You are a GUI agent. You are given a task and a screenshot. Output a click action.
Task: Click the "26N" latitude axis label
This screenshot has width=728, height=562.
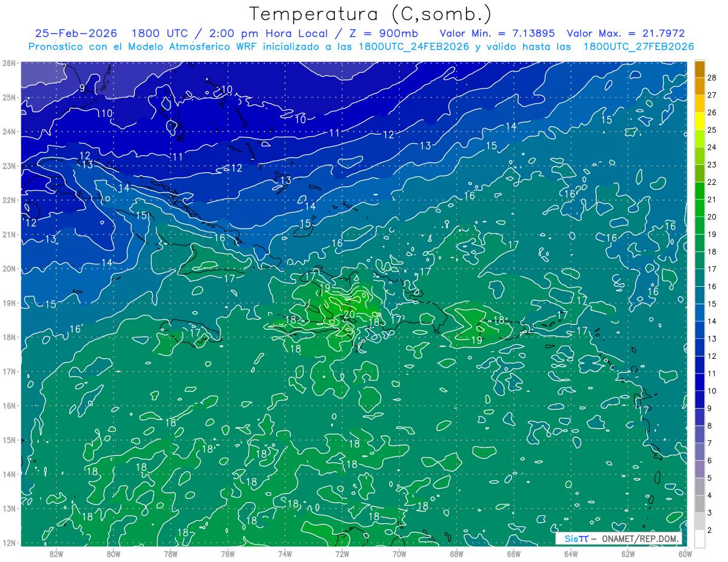tap(8, 63)
